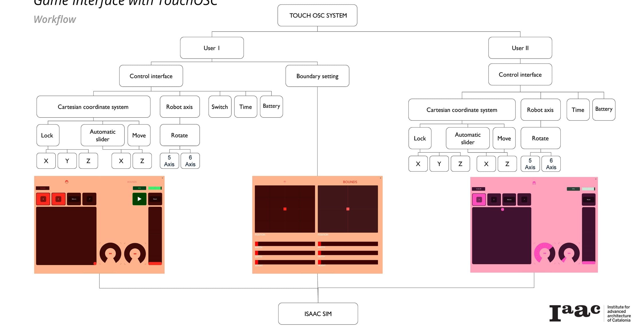The width and height of the screenshot is (644, 330).
Task: Click the avatar icon atop the pink panel
Action: [534, 183]
